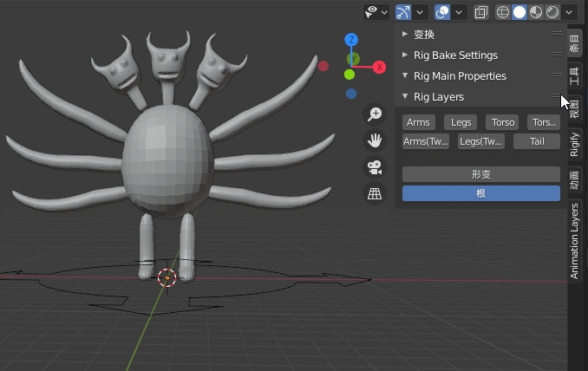Switch to rendered shading mode

coord(552,12)
